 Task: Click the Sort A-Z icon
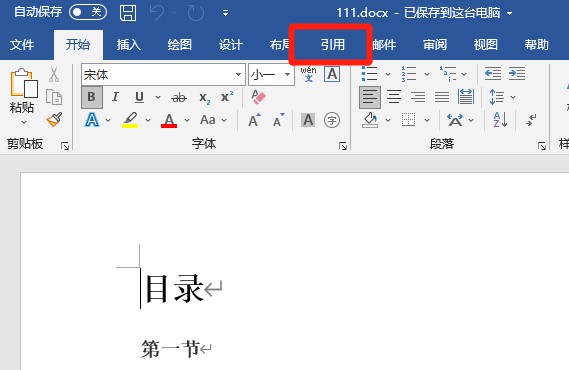[500, 120]
